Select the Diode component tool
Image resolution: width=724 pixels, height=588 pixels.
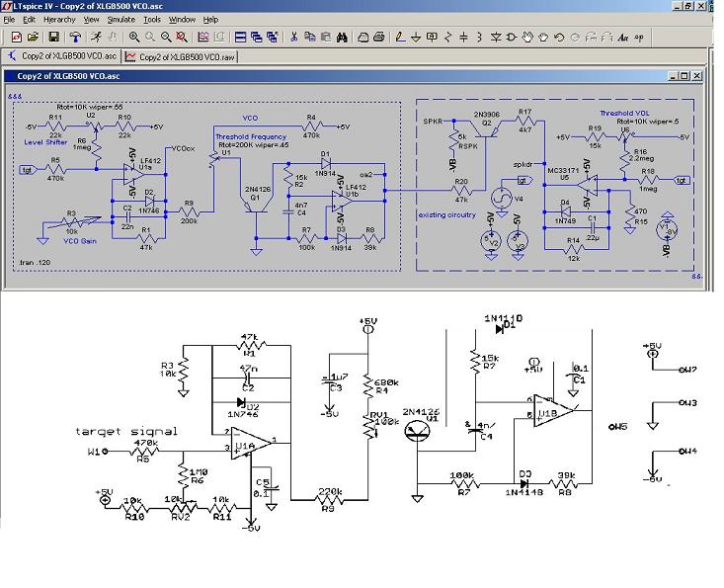[495, 37]
